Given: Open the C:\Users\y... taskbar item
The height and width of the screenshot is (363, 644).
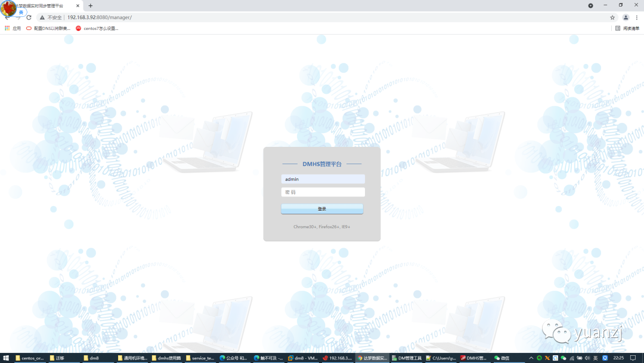Looking at the screenshot, I should 441,358.
